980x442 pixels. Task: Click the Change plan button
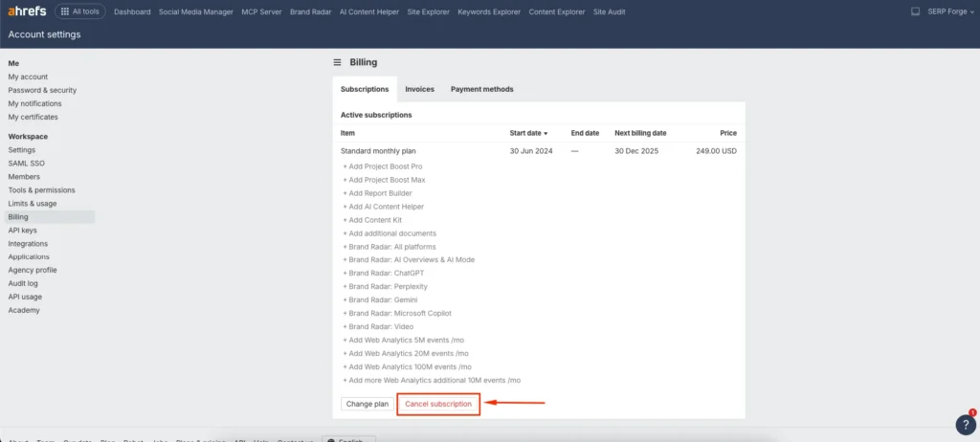click(367, 404)
